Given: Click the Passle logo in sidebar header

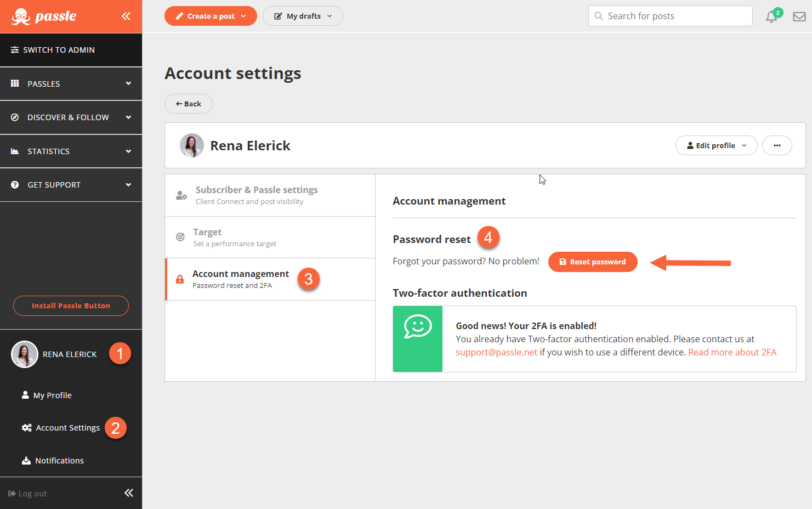Looking at the screenshot, I should [44, 16].
